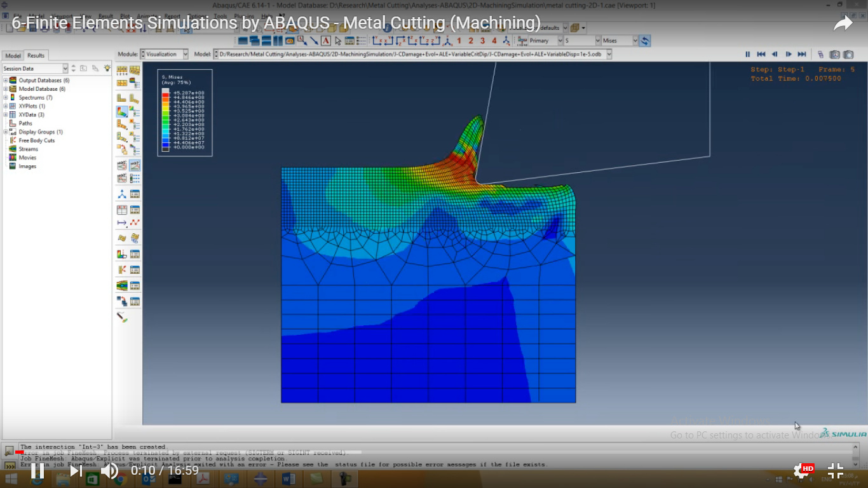Screen dimensions: 868x488
Task: Click the text annotation 'A' tool icon
Action: click(x=325, y=41)
